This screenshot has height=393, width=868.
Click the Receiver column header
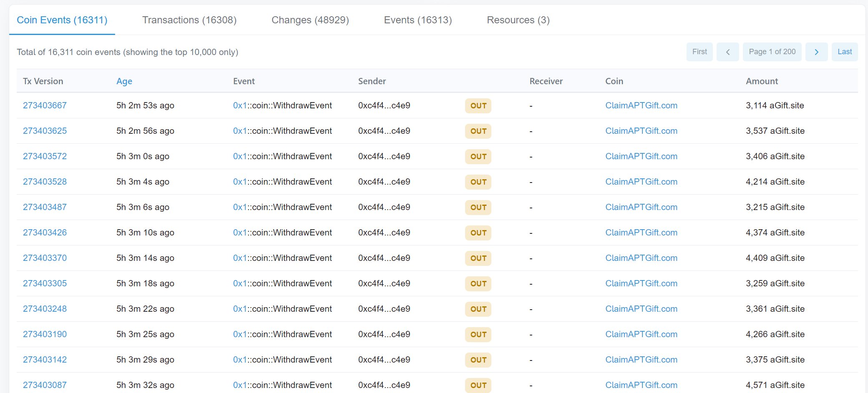coord(546,81)
